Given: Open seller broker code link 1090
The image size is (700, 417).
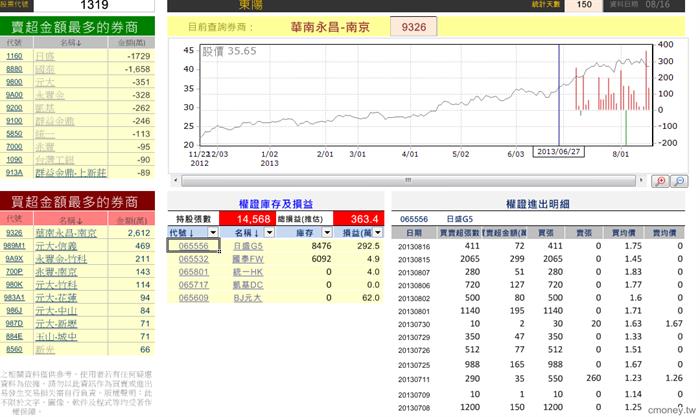Looking at the screenshot, I should click(x=14, y=160).
